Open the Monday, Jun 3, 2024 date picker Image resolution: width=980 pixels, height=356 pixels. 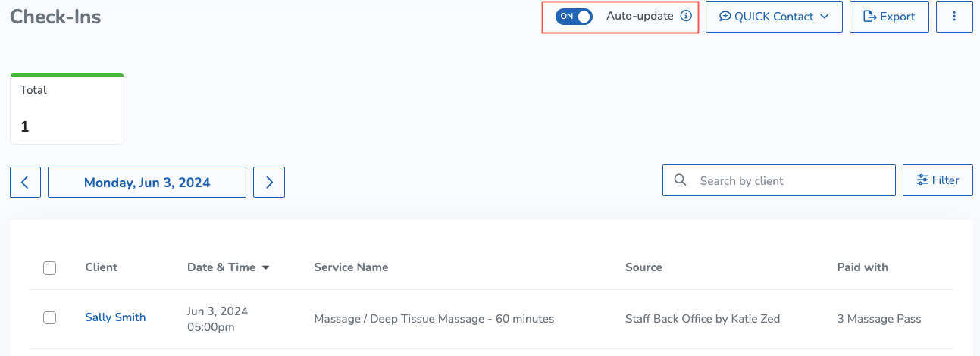tap(147, 183)
